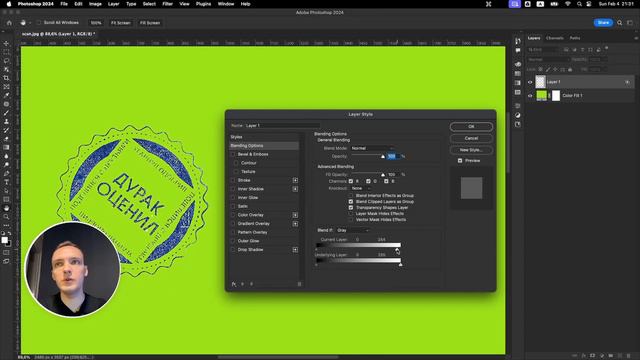The width and height of the screenshot is (640, 360).
Task: Click the Fit Screen button
Action: [120, 23]
